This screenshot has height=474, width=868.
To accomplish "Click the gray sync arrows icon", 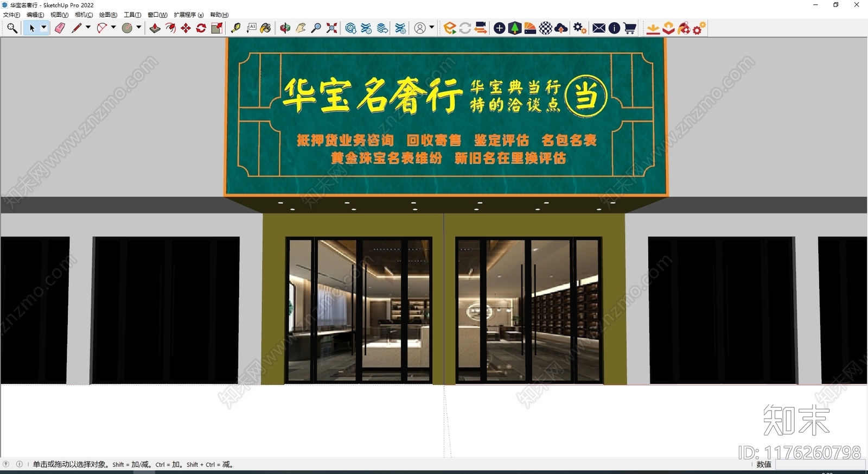I will 465,28.
